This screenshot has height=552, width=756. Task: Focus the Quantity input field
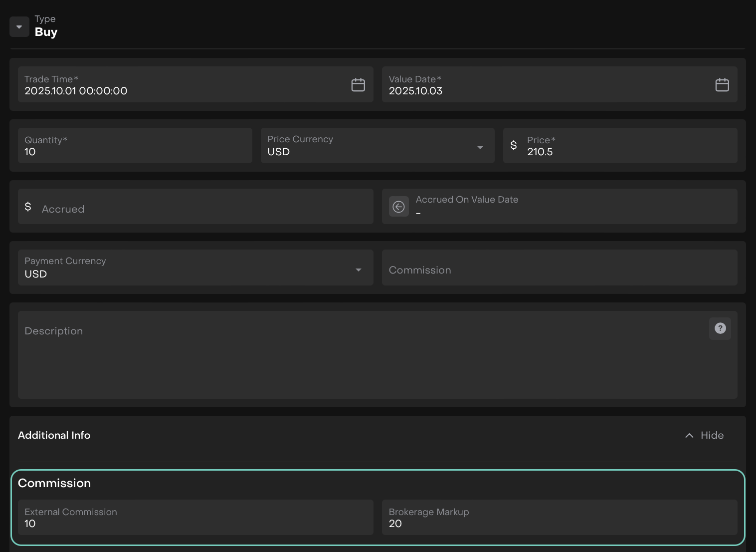135,151
